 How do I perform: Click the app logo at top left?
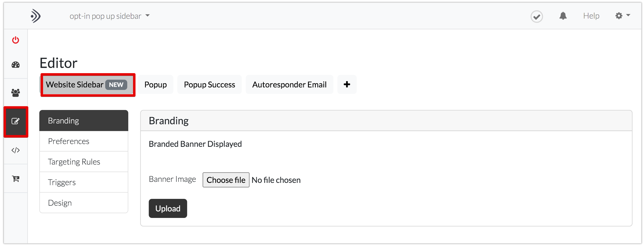click(36, 16)
